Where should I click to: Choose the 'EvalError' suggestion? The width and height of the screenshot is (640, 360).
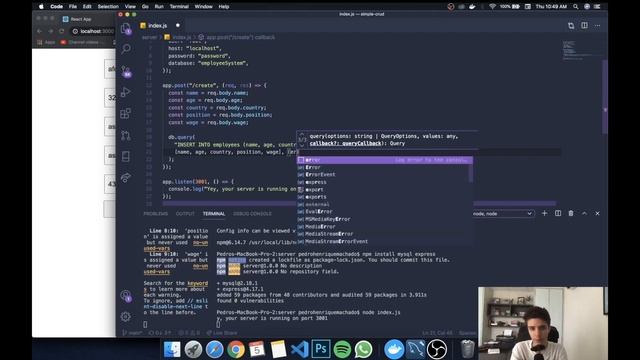point(384,211)
